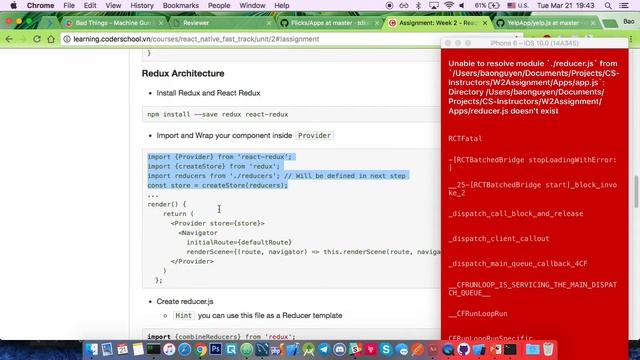
Task: Open the U.S. input source menu
Action: coord(518,5)
